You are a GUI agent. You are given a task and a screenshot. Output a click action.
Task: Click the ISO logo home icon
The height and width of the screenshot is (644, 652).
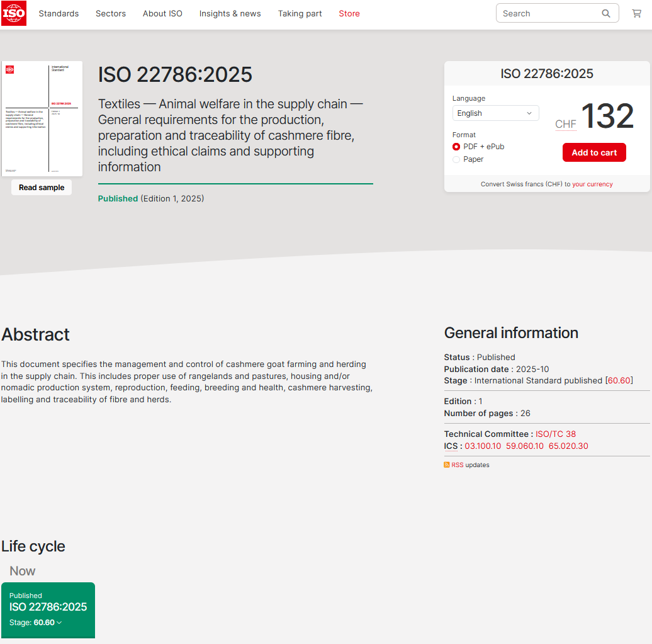pos(14,13)
